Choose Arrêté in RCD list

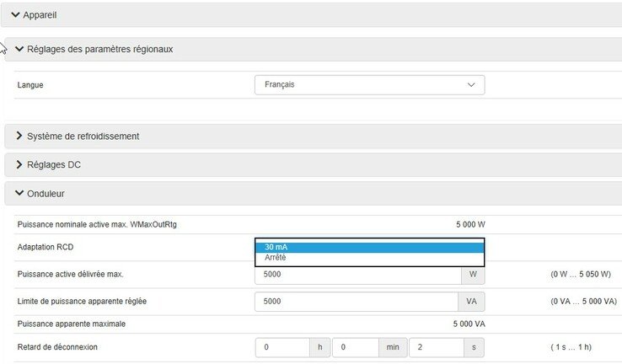(x=369, y=258)
